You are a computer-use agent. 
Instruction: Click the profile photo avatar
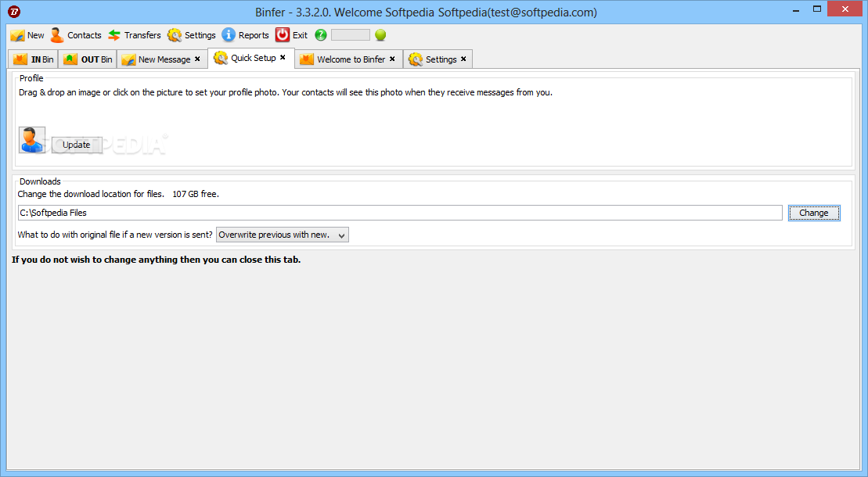click(32, 140)
